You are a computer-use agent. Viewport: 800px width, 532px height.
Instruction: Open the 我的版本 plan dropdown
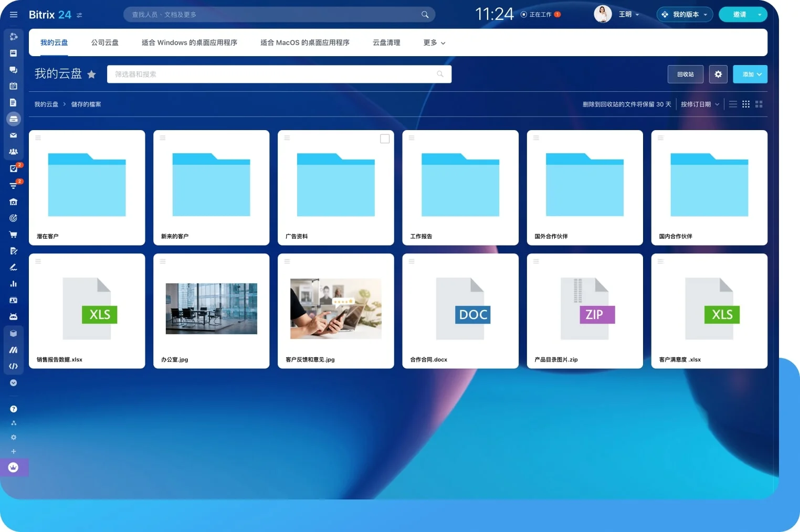tap(685, 15)
